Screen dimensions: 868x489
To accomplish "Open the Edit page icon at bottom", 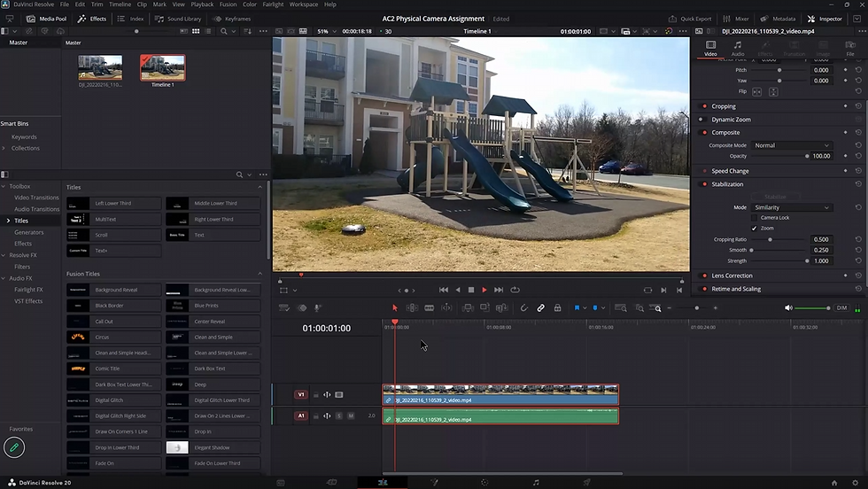I will tap(383, 482).
